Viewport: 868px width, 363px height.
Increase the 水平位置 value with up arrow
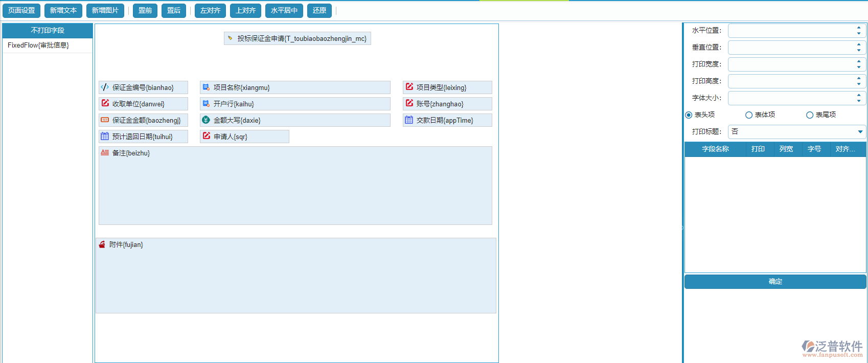[x=859, y=28]
